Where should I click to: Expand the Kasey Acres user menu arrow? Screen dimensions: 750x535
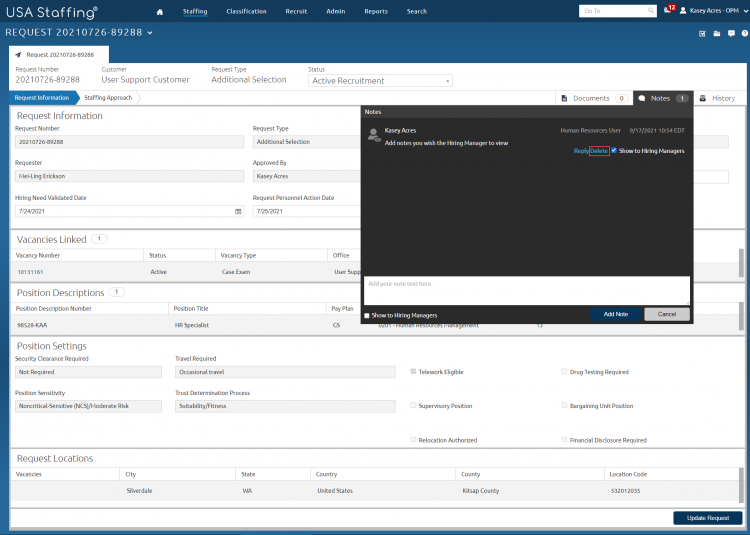coord(745,11)
